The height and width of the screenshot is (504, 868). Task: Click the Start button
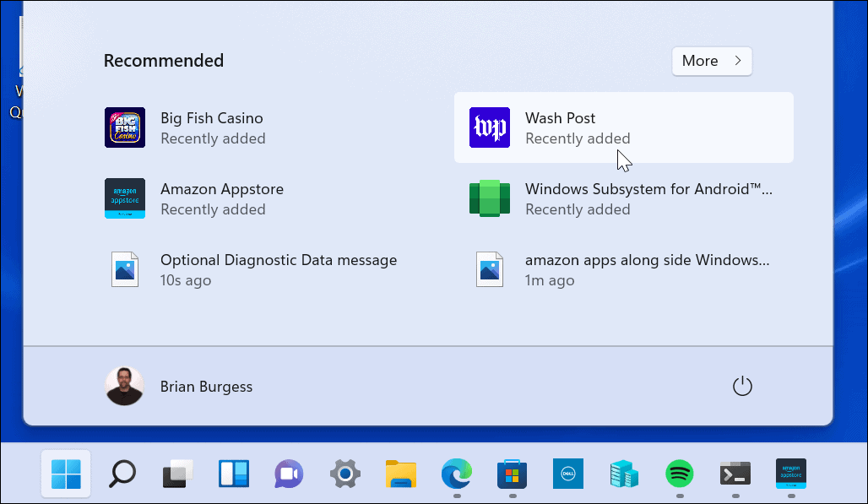(66, 474)
